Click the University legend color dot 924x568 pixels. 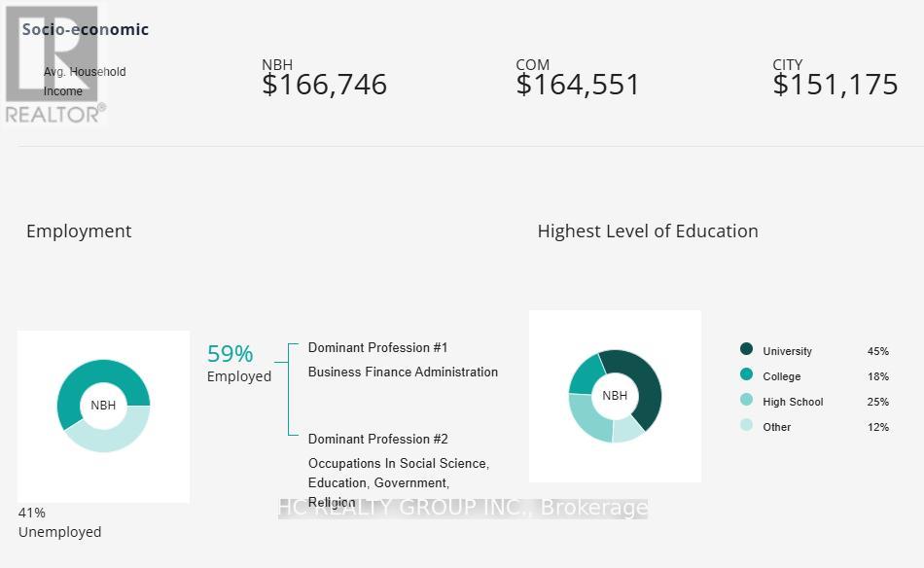point(746,349)
